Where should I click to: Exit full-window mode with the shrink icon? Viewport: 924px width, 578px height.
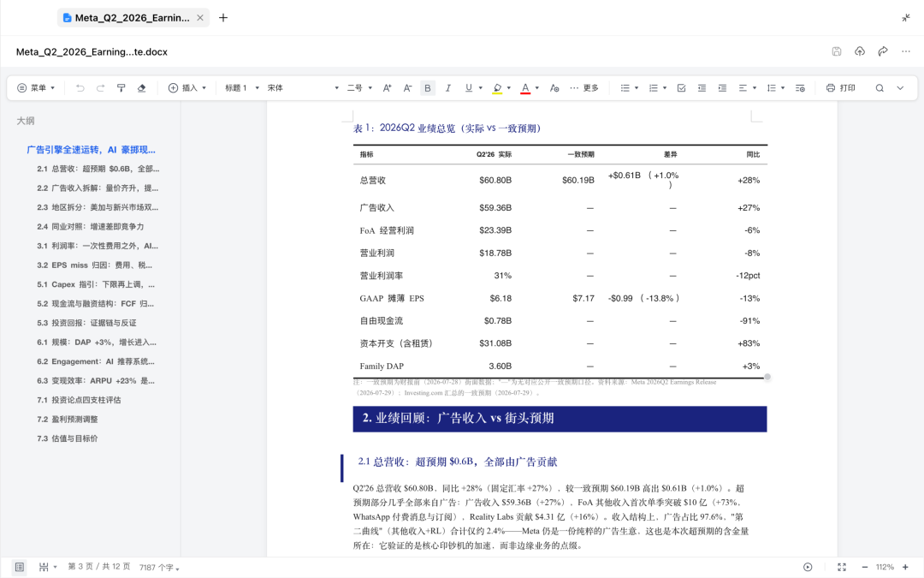tap(906, 18)
